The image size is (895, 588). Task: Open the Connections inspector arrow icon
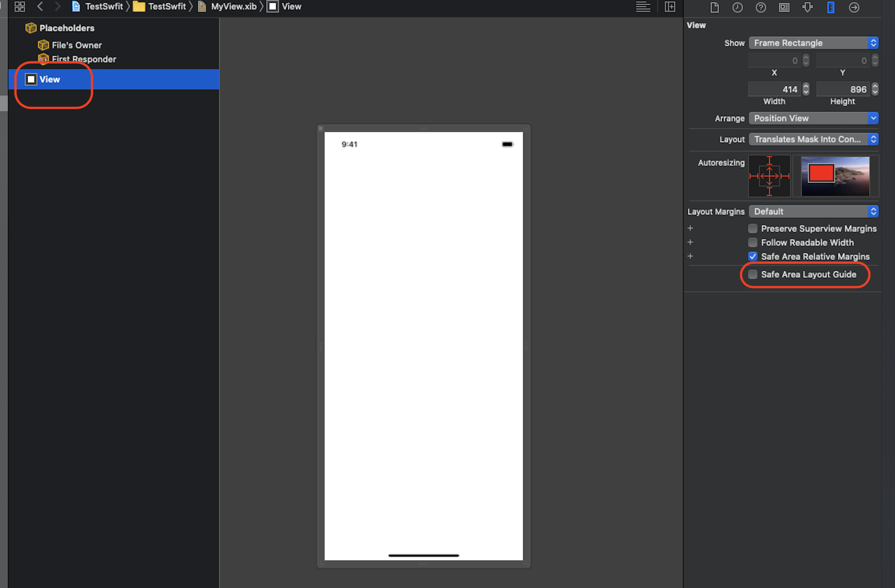coord(854,7)
